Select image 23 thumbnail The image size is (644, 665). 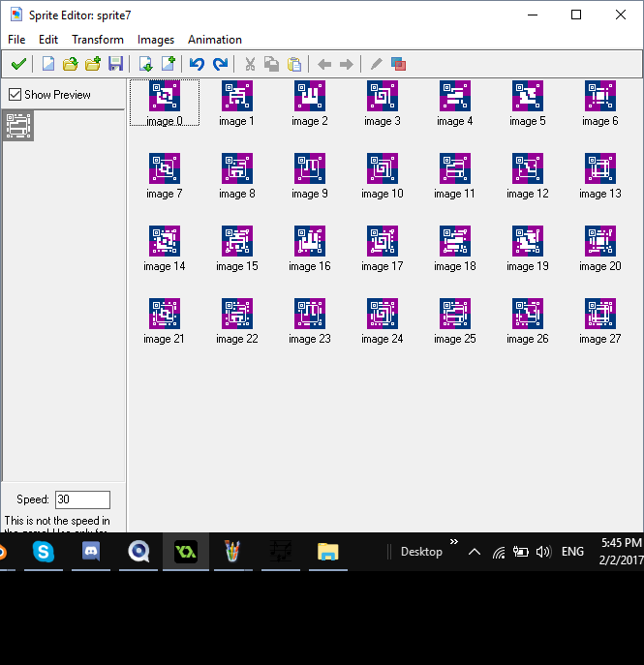(310, 314)
